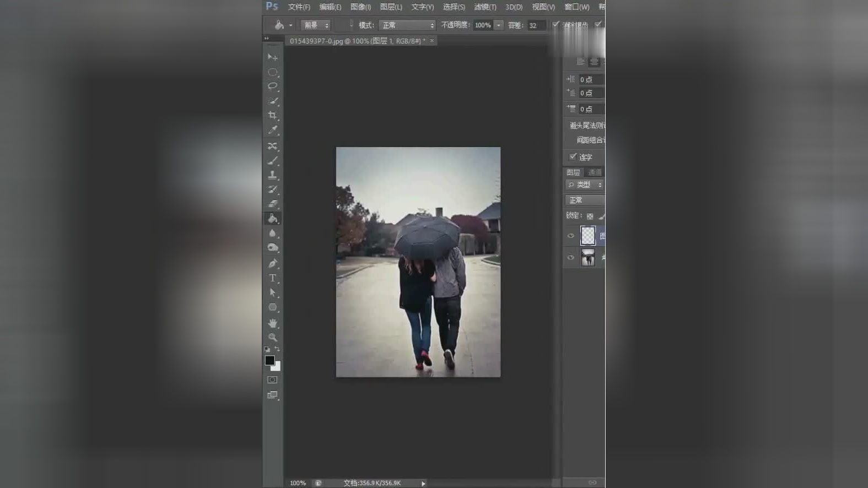This screenshot has width=868, height=488.
Task: Select the Paint Bucket tool
Action: [272, 219]
